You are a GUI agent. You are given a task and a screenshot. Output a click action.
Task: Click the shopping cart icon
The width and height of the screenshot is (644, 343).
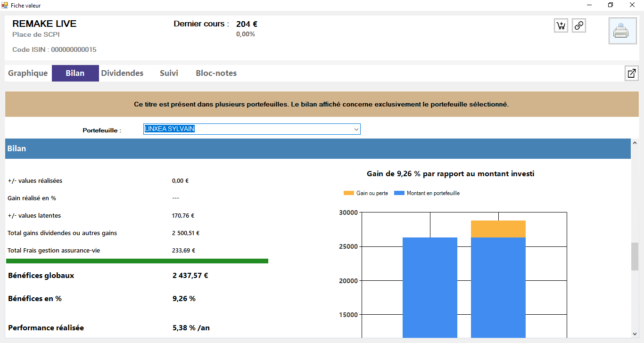coord(561,26)
